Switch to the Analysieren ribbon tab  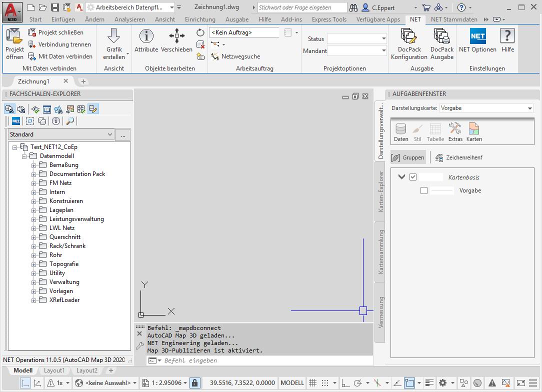pos(129,19)
